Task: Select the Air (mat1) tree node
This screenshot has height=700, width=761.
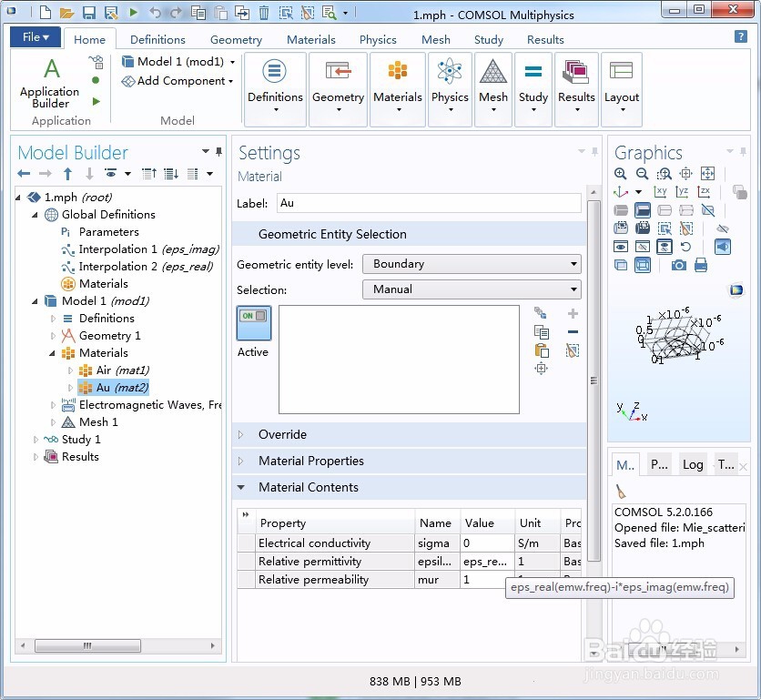Action: coord(114,370)
